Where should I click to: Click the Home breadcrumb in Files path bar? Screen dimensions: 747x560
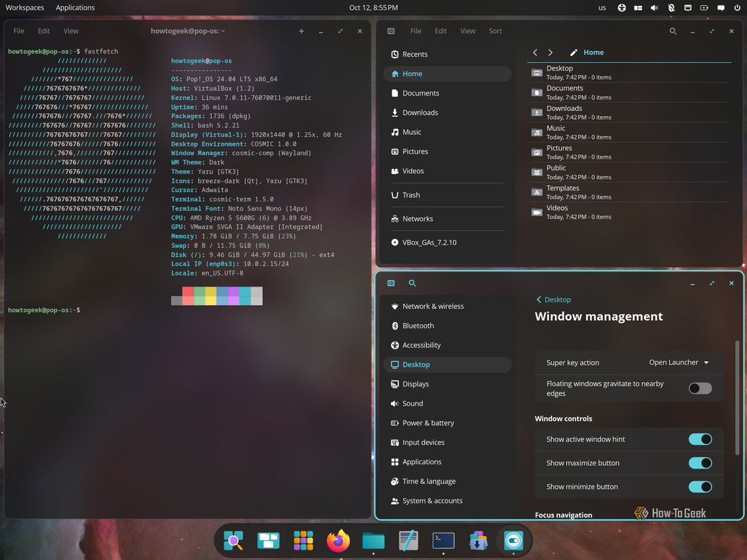[594, 52]
